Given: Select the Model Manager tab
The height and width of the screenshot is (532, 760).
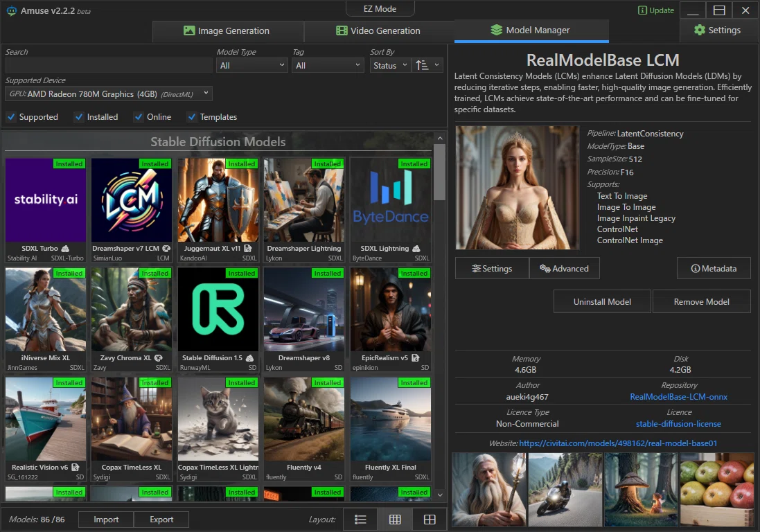Looking at the screenshot, I should [531, 30].
